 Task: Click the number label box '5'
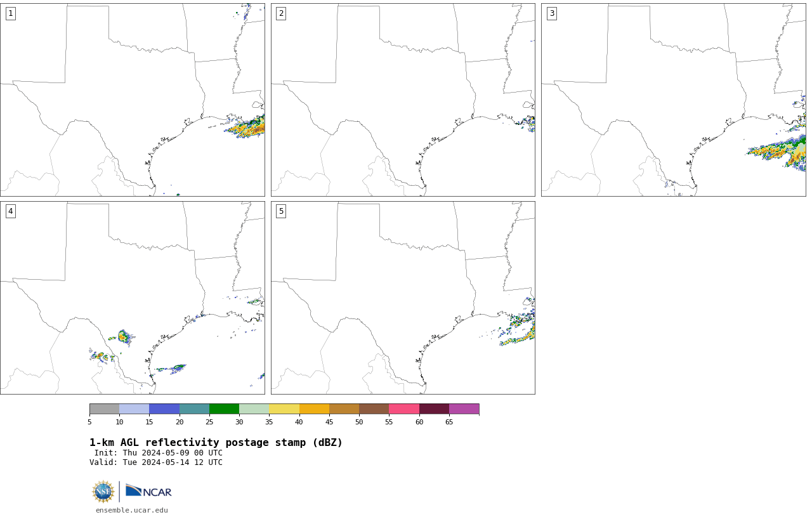pos(281,211)
